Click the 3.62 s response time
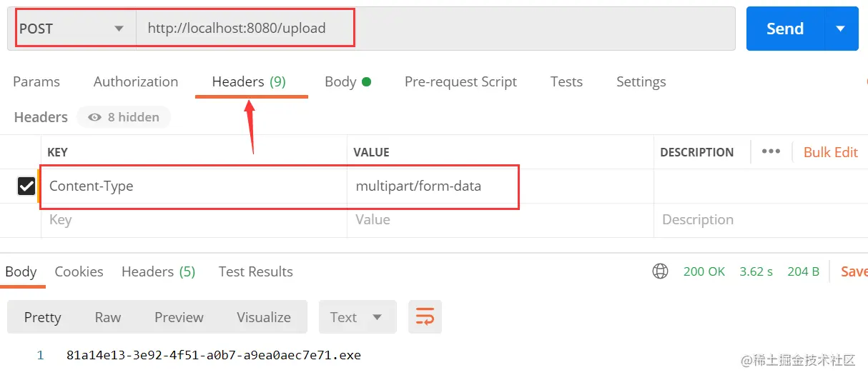Viewport: 868px width, 380px height. [x=756, y=271]
